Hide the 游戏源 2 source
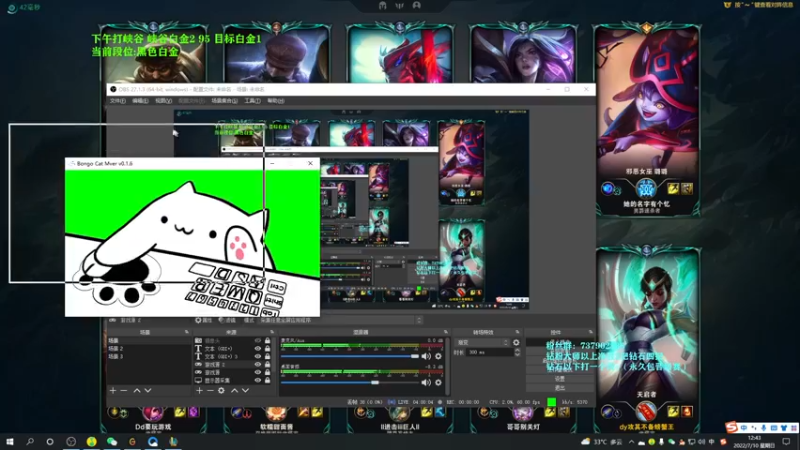800x450 pixels. 258,364
